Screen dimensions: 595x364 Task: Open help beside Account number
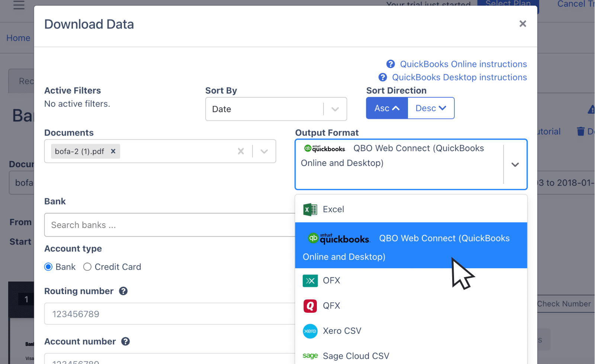tap(126, 341)
